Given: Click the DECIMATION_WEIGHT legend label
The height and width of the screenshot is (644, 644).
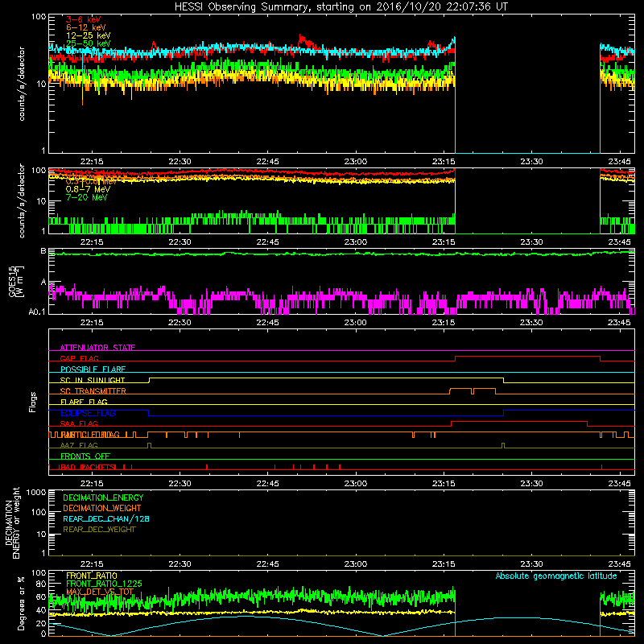Looking at the screenshot, I should pos(102,508).
